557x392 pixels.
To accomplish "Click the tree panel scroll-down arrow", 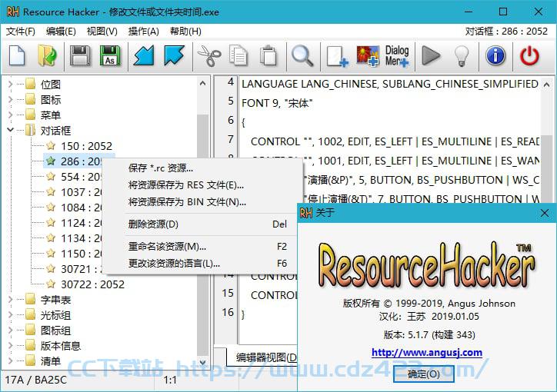I will [202, 363].
